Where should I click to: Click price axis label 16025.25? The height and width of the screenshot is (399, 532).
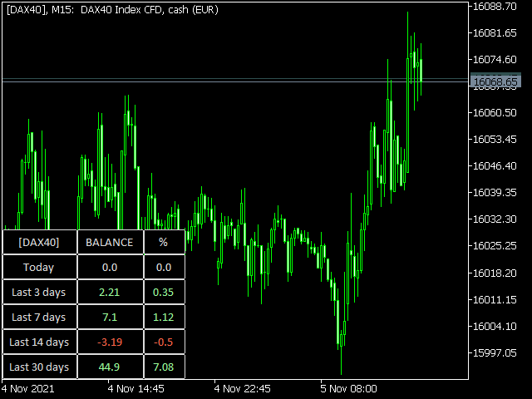495,246
